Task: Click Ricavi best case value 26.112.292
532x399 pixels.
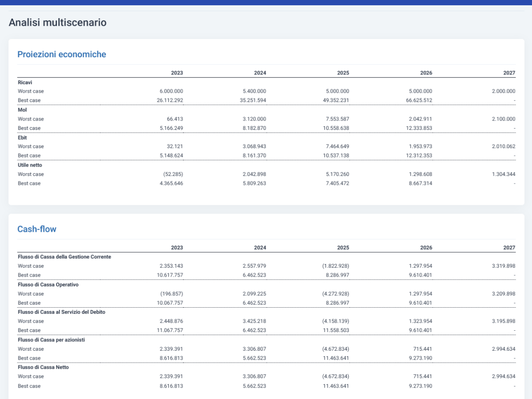Action: tap(170, 100)
